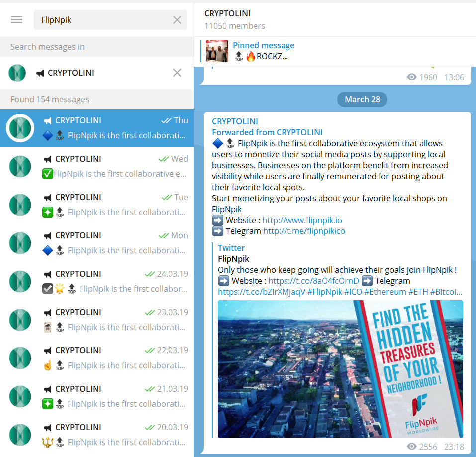
Task: Click the 23:18 message timestamp
Action: click(x=454, y=447)
